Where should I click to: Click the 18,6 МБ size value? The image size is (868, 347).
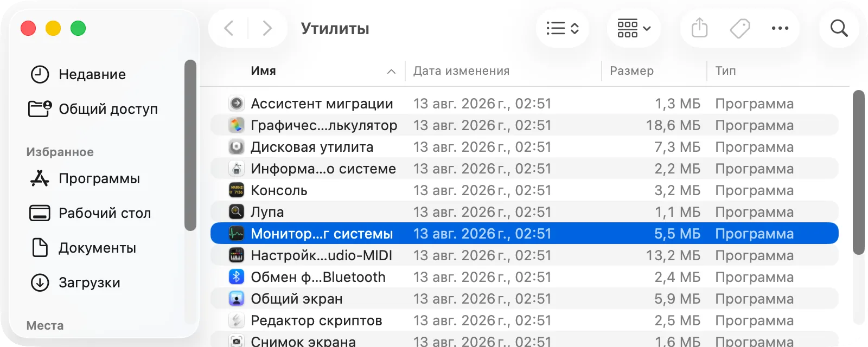(673, 125)
